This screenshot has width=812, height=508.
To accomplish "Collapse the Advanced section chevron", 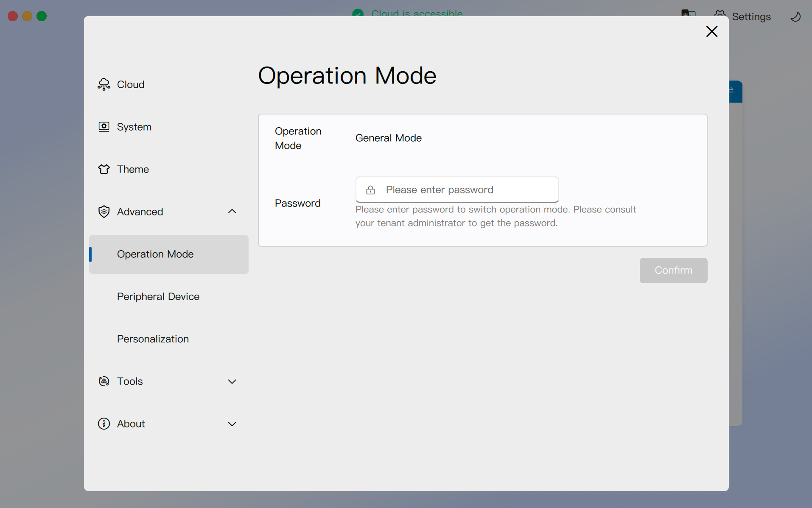I will coord(232,212).
